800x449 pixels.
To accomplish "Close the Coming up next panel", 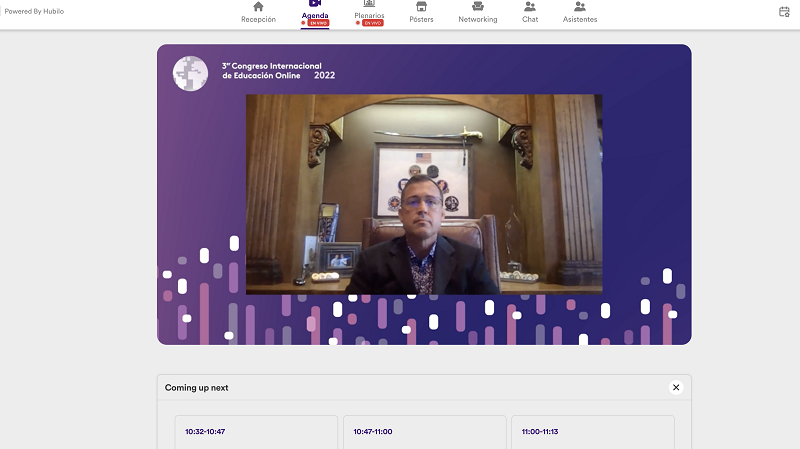I will 676,387.
